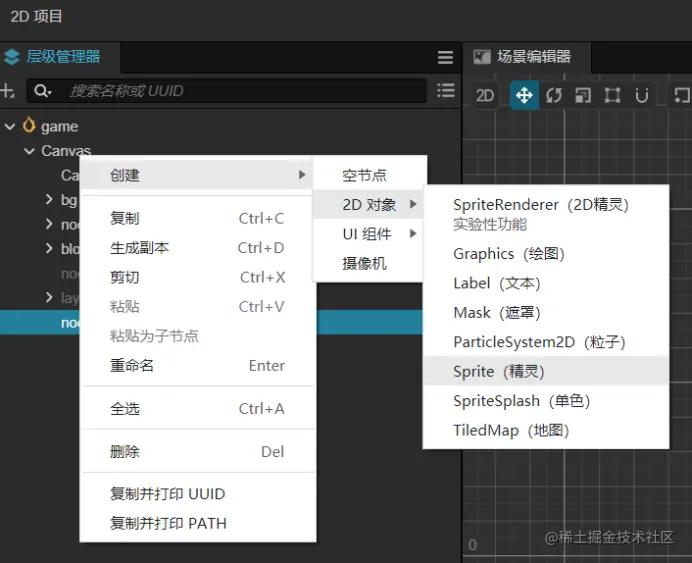Open the search filter magnifier dropdown
The height and width of the screenshot is (563, 692).
click(x=43, y=91)
